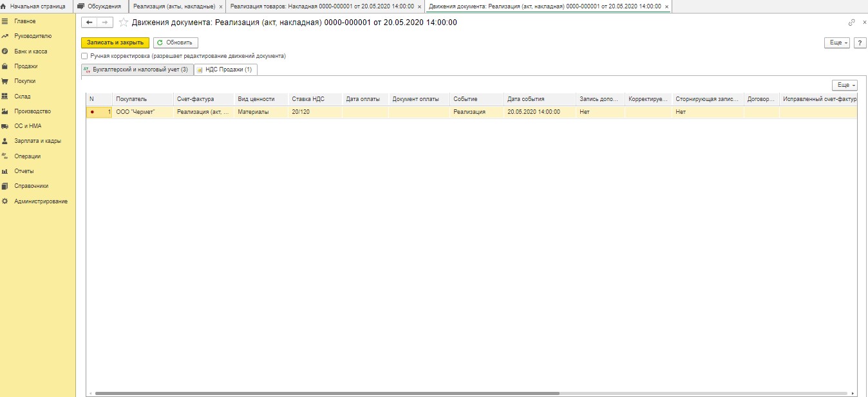Switch to Бухгалтерский и налоговый учет tab
The image size is (868, 397).
click(136, 69)
